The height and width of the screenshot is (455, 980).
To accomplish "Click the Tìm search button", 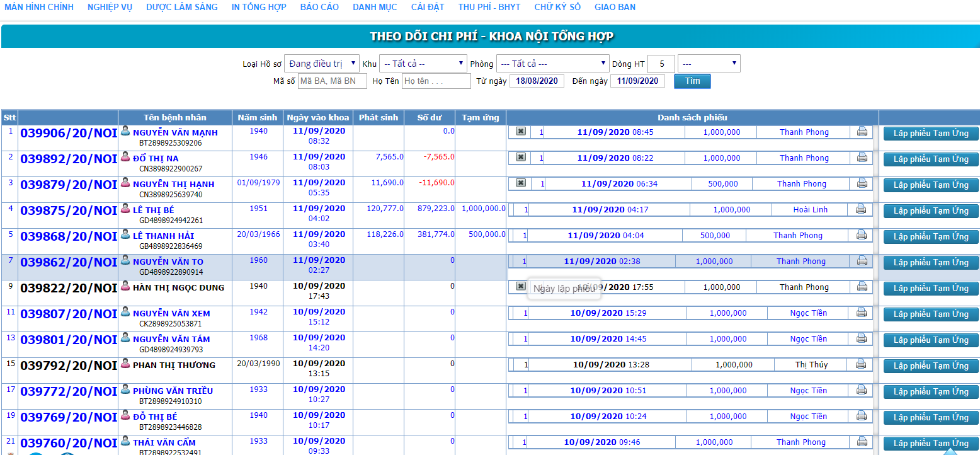I will 692,81.
